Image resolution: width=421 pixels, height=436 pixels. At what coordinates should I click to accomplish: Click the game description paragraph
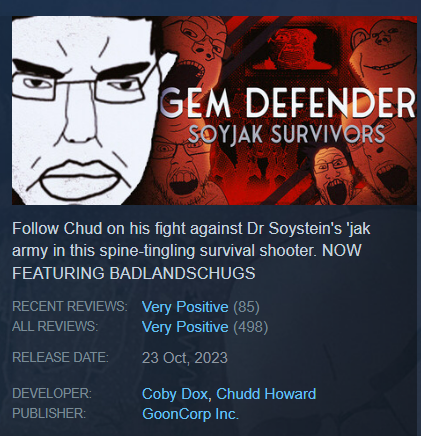point(191,251)
